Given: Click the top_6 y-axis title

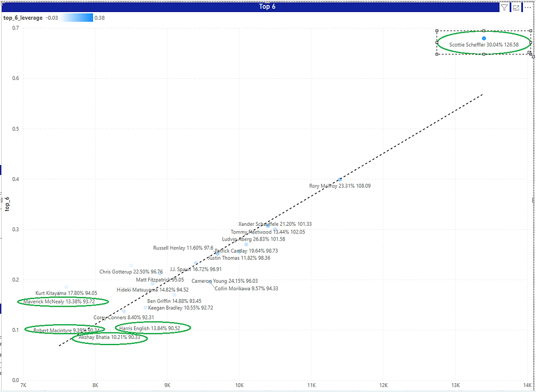Looking at the screenshot, I should tap(7, 204).
